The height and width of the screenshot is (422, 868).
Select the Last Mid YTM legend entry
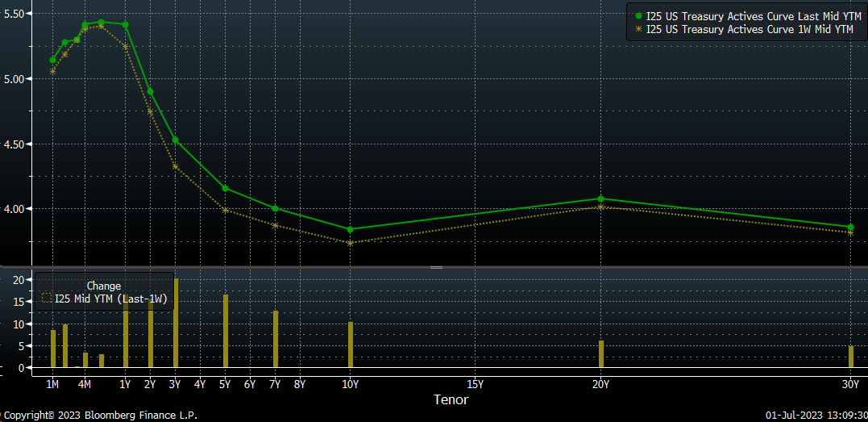coord(746,17)
